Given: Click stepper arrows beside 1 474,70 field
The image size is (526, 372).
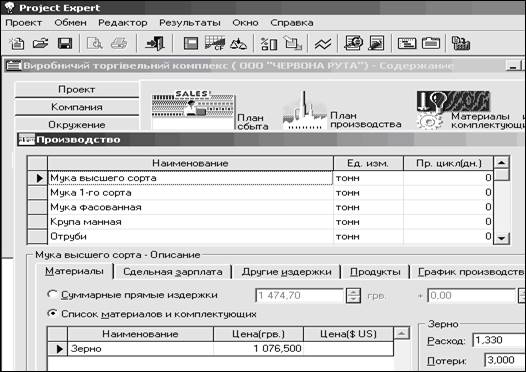Looking at the screenshot, I should (353, 296).
